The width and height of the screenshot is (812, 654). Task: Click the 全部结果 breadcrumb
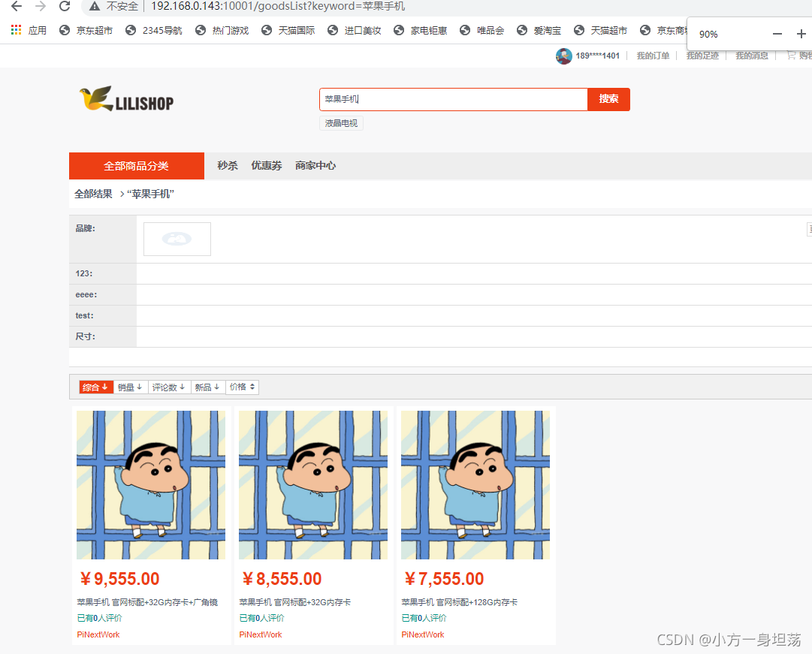click(x=93, y=194)
